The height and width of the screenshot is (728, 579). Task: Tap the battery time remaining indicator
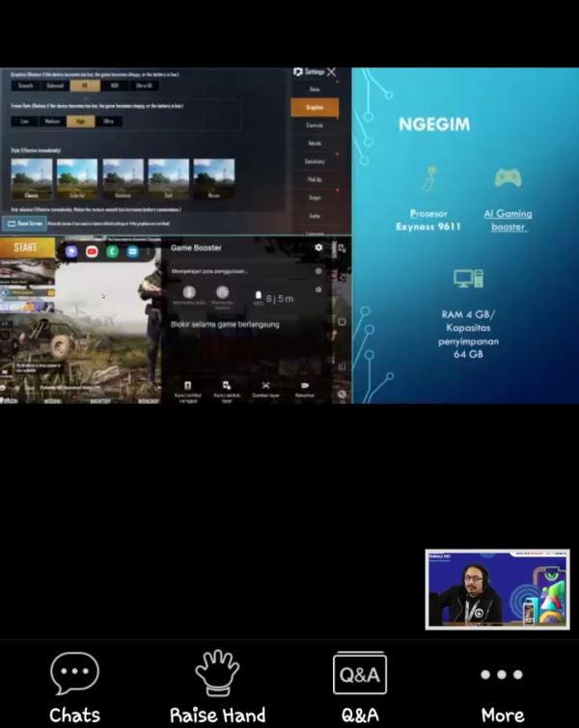[x=274, y=298]
